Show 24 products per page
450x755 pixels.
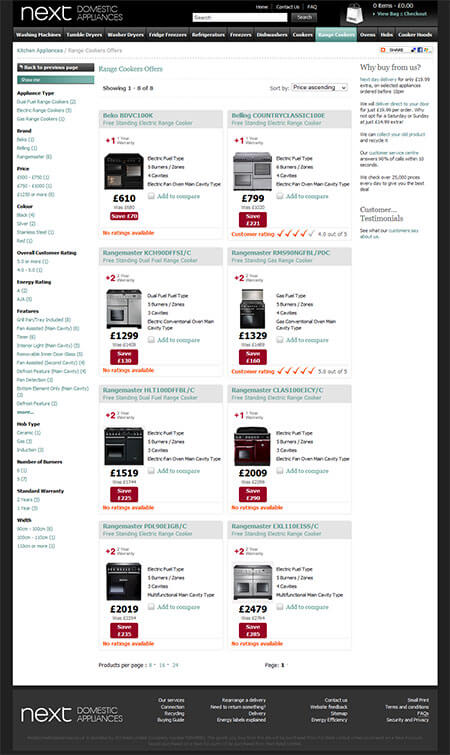[175, 665]
